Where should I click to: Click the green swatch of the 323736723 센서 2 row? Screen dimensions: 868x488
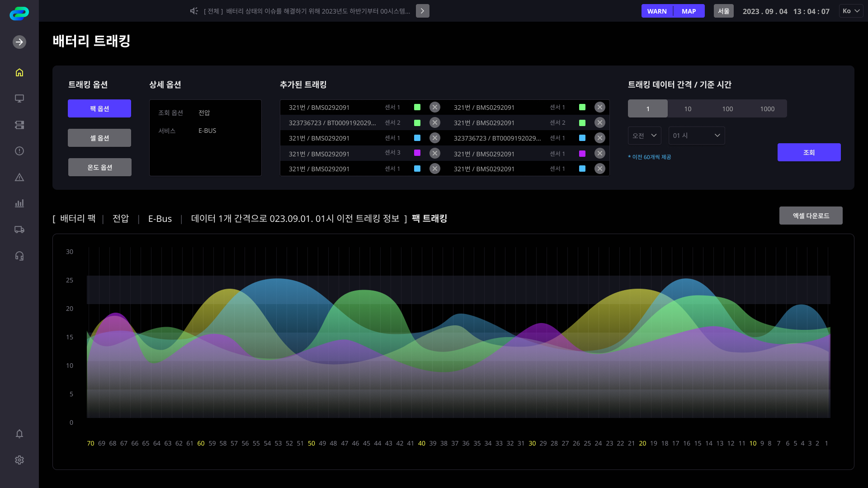[x=417, y=123]
